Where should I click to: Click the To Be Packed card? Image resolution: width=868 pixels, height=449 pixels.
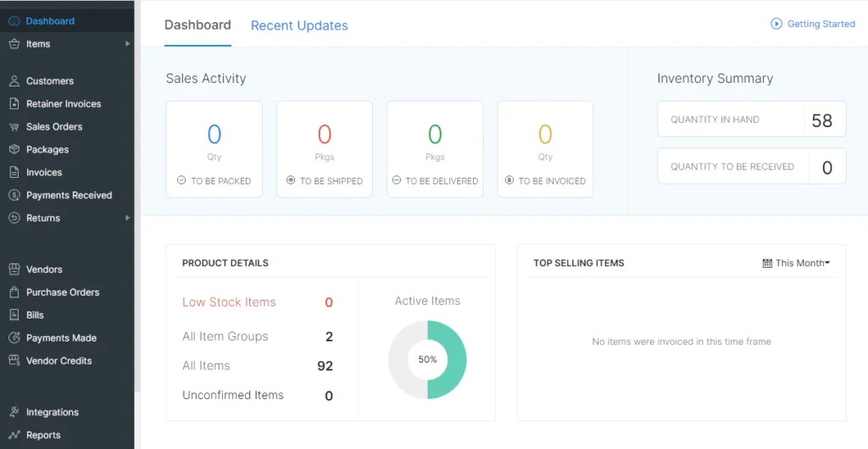coord(214,149)
